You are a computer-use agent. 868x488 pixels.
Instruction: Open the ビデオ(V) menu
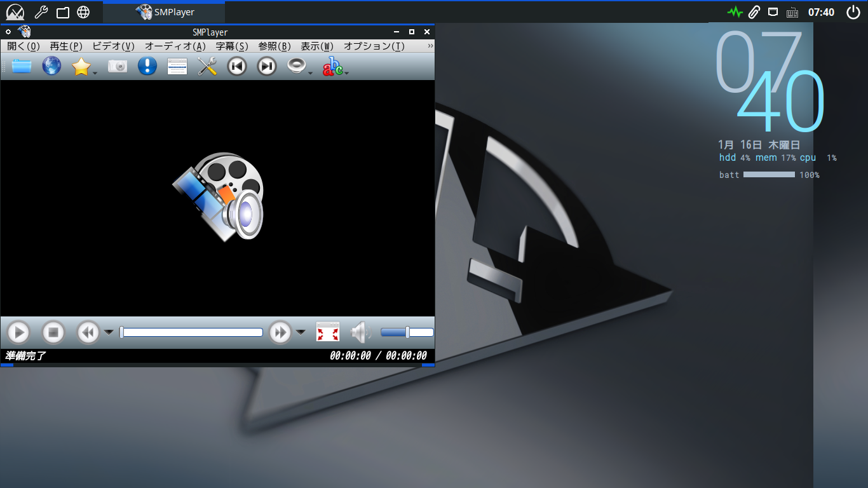114,46
